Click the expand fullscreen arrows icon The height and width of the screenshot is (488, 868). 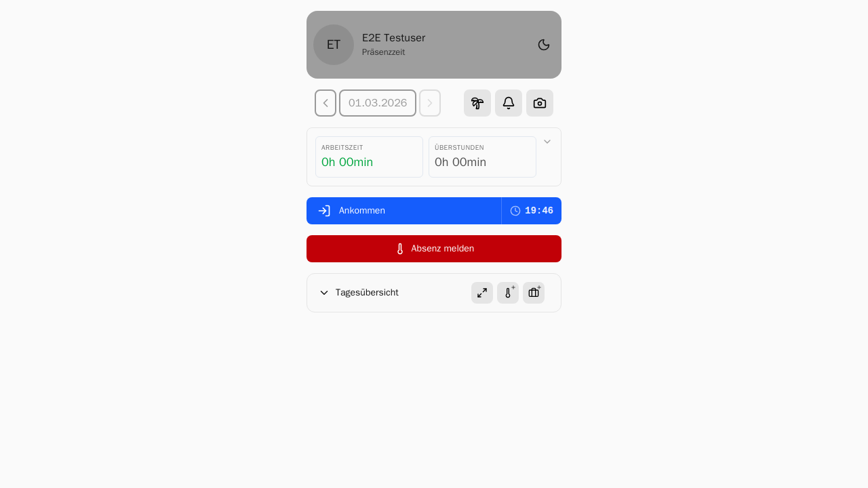pos(482,293)
